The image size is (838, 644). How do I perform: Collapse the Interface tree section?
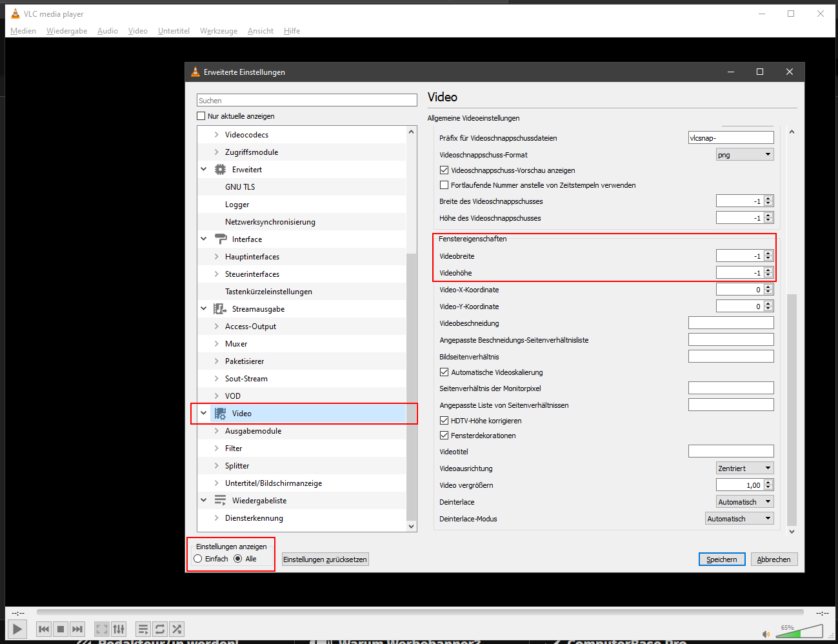tap(204, 239)
